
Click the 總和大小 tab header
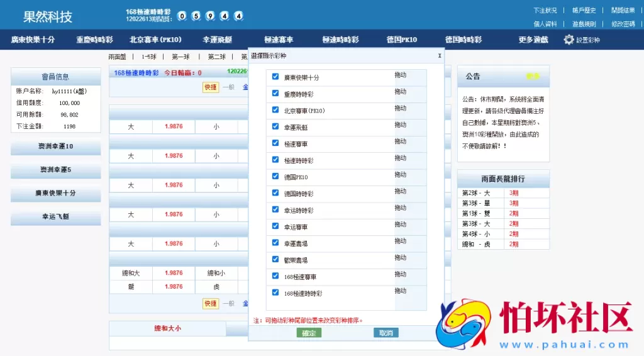(167, 328)
